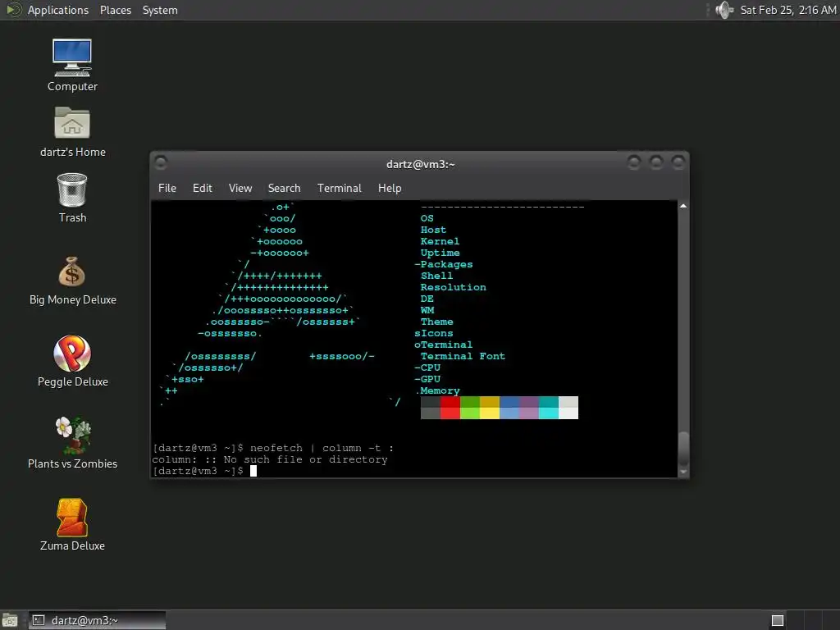Click 'column: :: No such file or directory' error
Viewport: 840px width, 630px height.
[x=269, y=459]
